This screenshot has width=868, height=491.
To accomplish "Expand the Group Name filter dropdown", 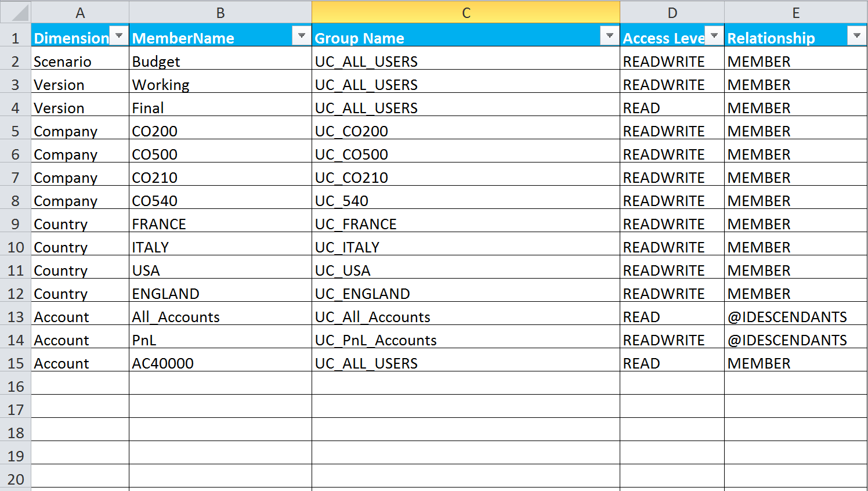I will [x=609, y=36].
